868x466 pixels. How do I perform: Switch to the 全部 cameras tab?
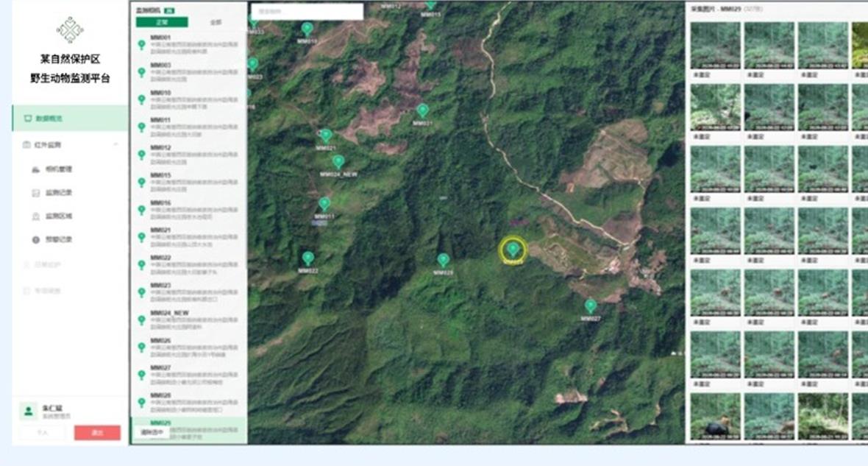coord(216,22)
